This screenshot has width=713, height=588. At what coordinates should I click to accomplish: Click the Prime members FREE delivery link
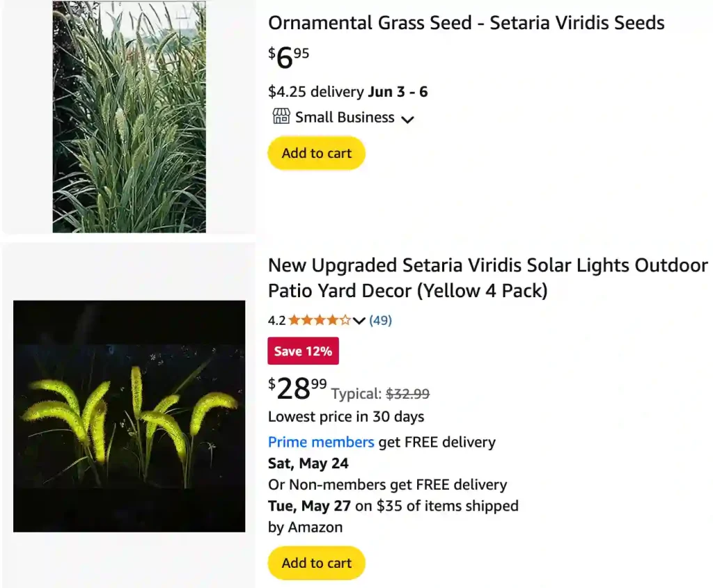point(321,442)
